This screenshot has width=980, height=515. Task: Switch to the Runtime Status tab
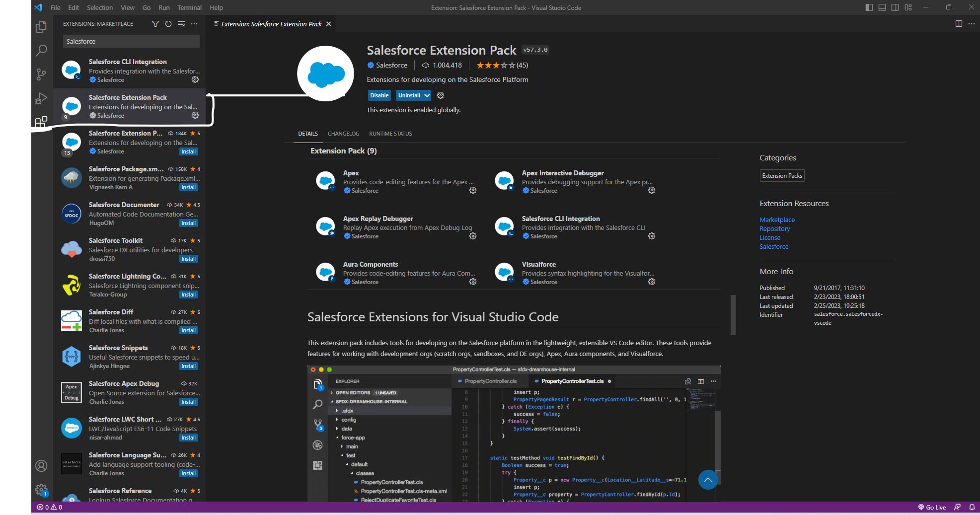tap(390, 134)
